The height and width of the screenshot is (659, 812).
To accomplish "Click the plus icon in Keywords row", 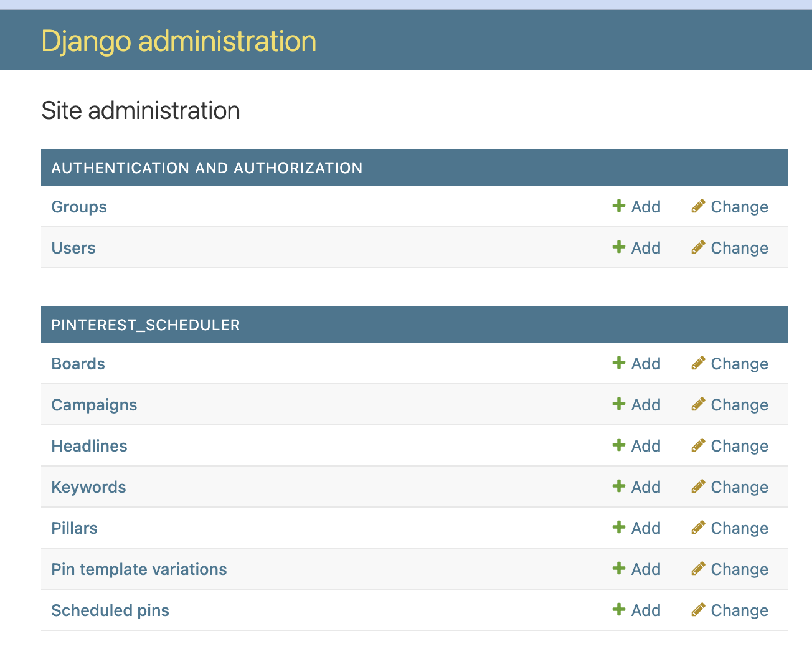I will pyautogui.click(x=618, y=486).
